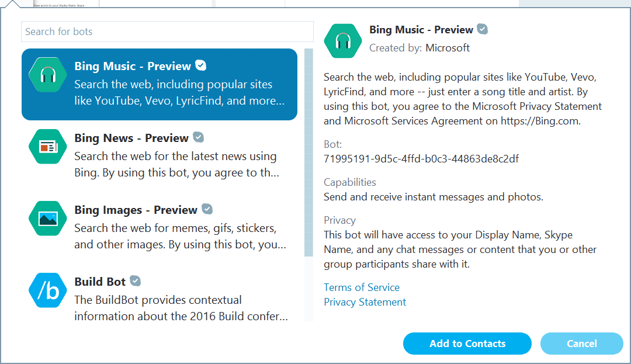Select Bing News - Preview bot title
Image resolution: width=631 pixels, height=364 pixels.
pos(131,138)
